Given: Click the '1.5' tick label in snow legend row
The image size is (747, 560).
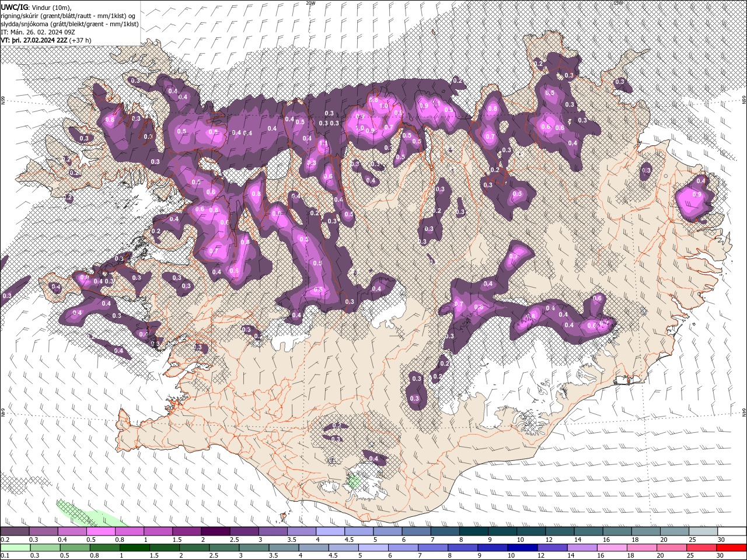Looking at the screenshot, I should click(177, 540).
